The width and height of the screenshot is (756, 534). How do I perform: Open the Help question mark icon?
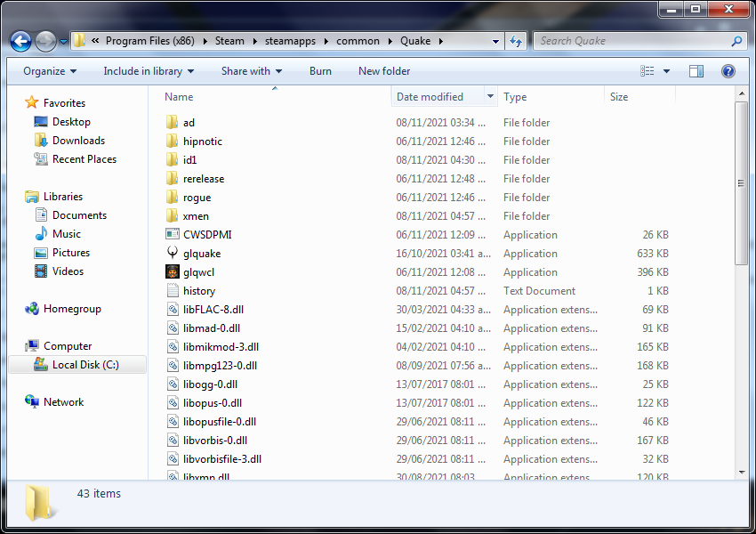728,71
